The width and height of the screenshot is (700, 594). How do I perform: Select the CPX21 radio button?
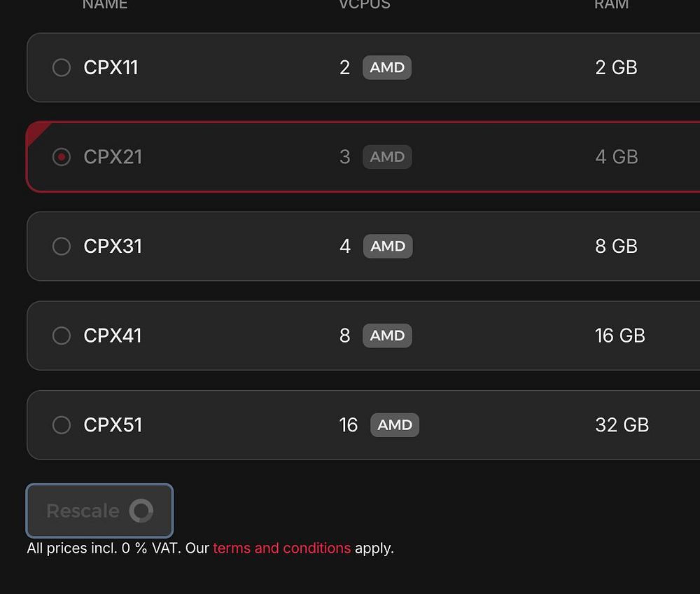(62, 157)
